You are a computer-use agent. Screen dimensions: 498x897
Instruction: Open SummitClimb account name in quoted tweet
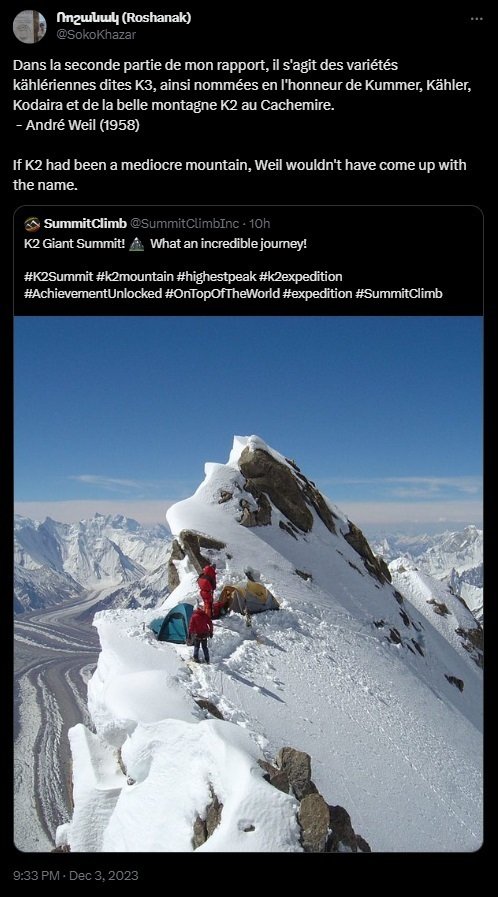[85, 223]
